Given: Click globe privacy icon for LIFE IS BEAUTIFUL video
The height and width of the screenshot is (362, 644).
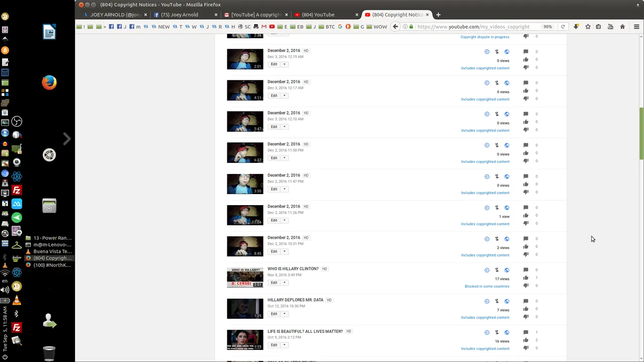Looking at the screenshot, I should point(507,332).
